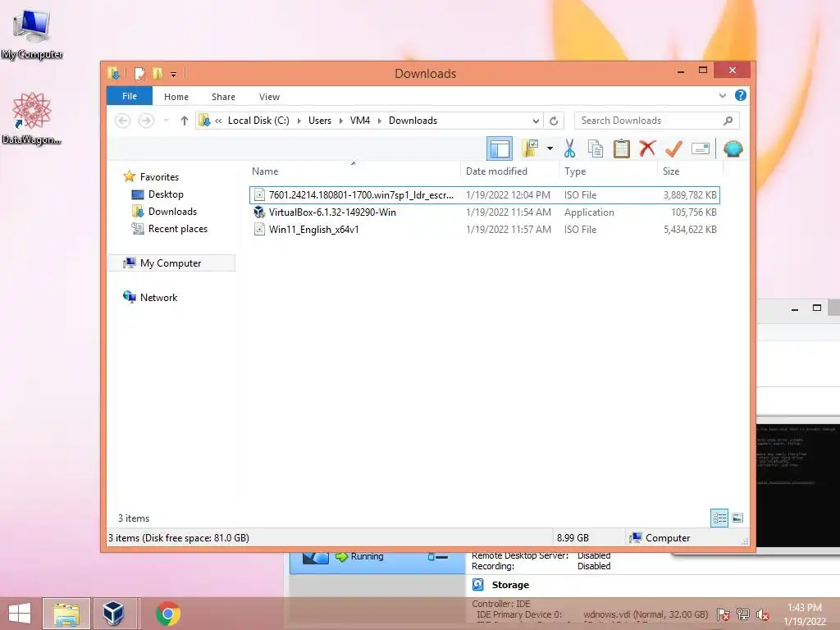Open Downloads in navigation pane
840x630 pixels.
pyautogui.click(x=172, y=211)
